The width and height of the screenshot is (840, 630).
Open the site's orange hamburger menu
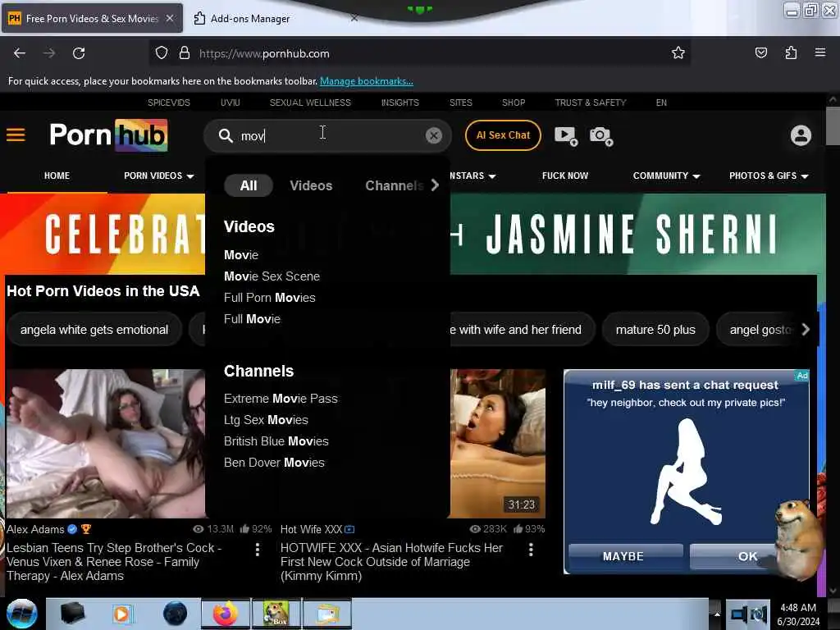pos(16,135)
